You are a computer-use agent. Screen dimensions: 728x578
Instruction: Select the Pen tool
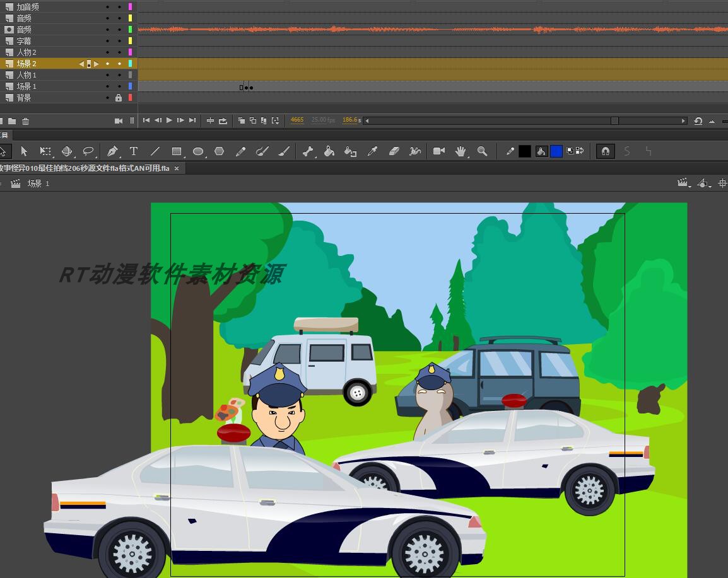(x=112, y=151)
